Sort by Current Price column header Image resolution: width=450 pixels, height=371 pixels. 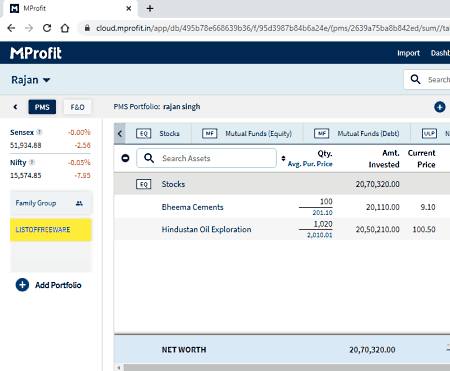[422, 159]
